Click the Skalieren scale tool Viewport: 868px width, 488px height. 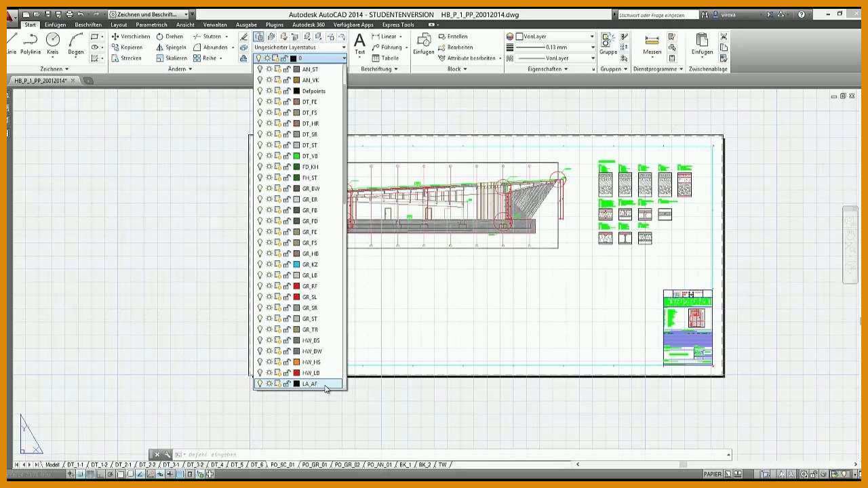(x=172, y=58)
